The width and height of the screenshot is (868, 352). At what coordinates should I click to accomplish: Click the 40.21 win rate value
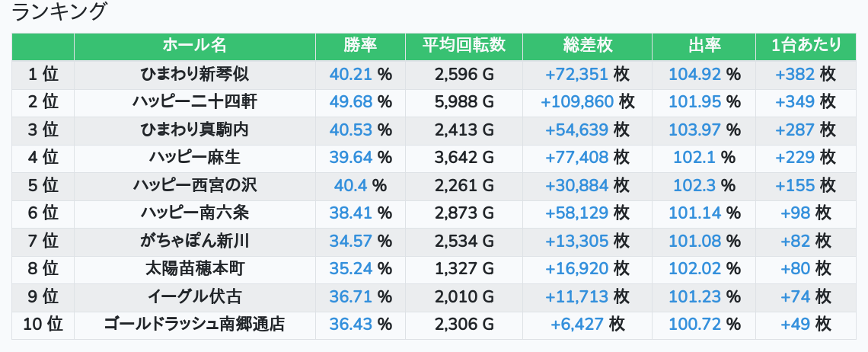pos(350,74)
